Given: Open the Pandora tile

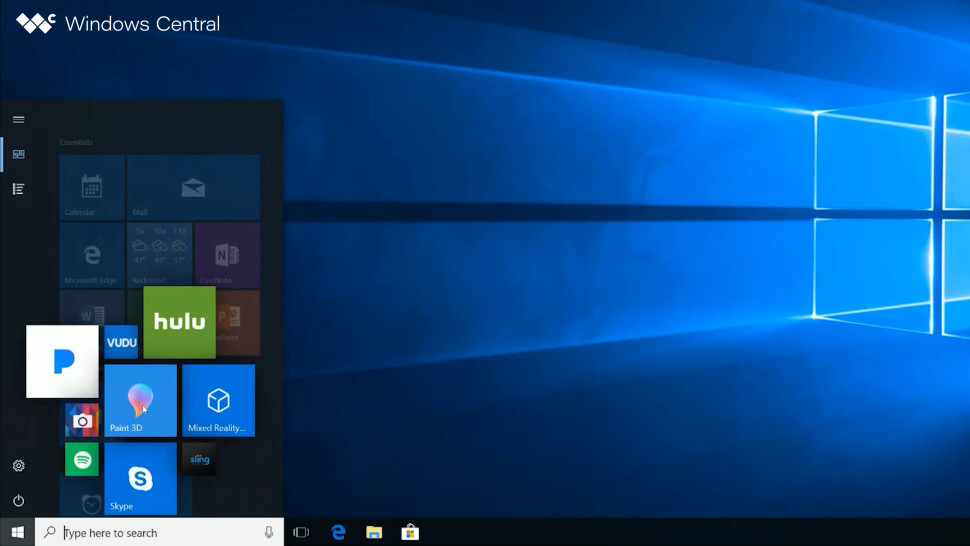Looking at the screenshot, I should coord(62,362).
